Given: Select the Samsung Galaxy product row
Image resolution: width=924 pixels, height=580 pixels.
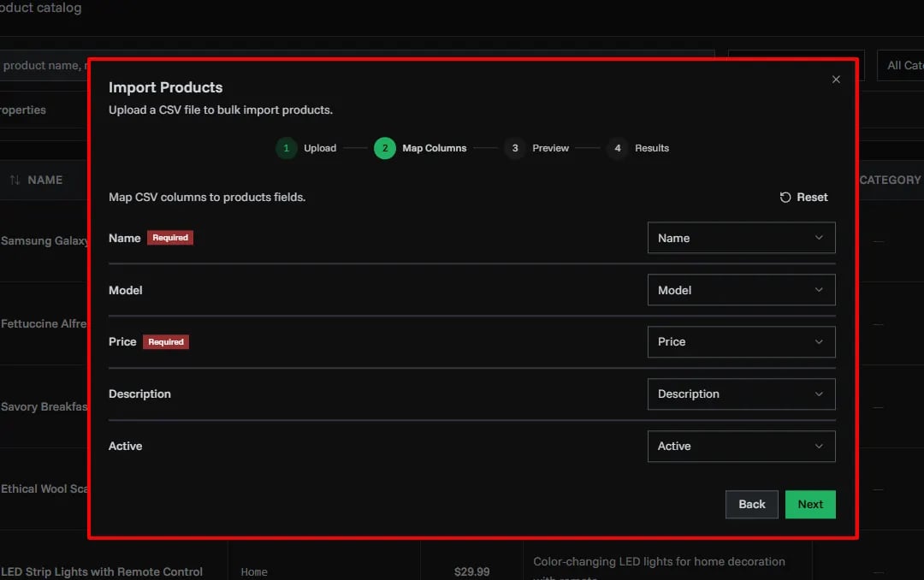Looking at the screenshot, I should point(44,241).
